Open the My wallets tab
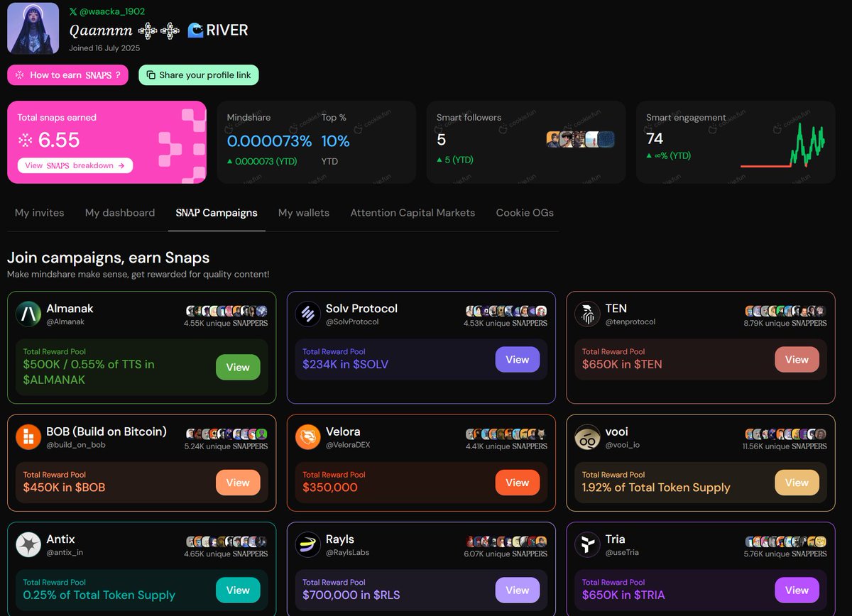The height and width of the screenshot is (616, 852). [x=304, y=213]
